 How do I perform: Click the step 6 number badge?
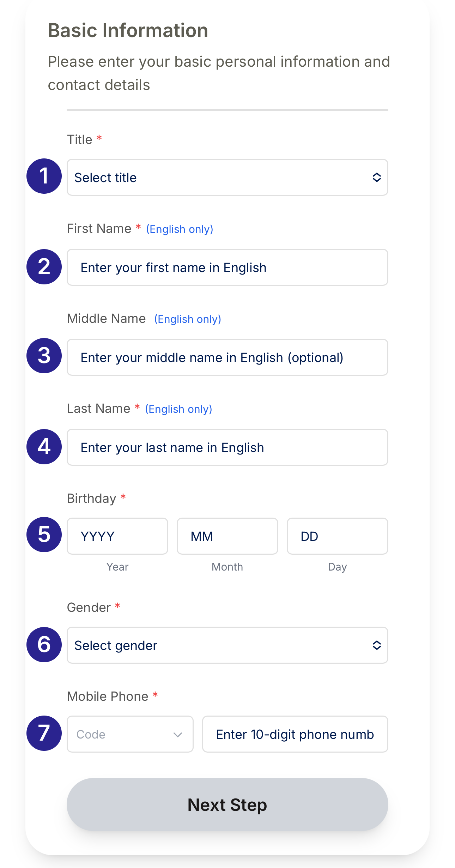pos(44,645)
